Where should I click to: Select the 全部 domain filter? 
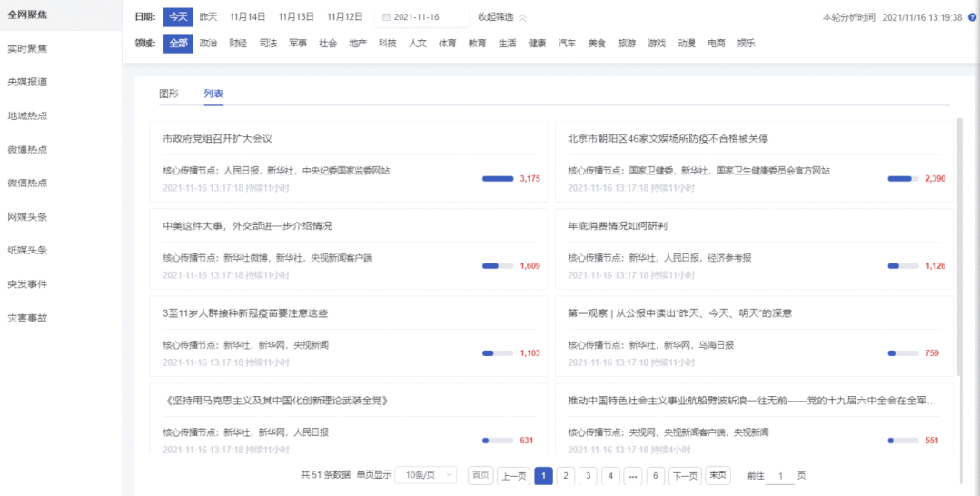coord(178,43)
